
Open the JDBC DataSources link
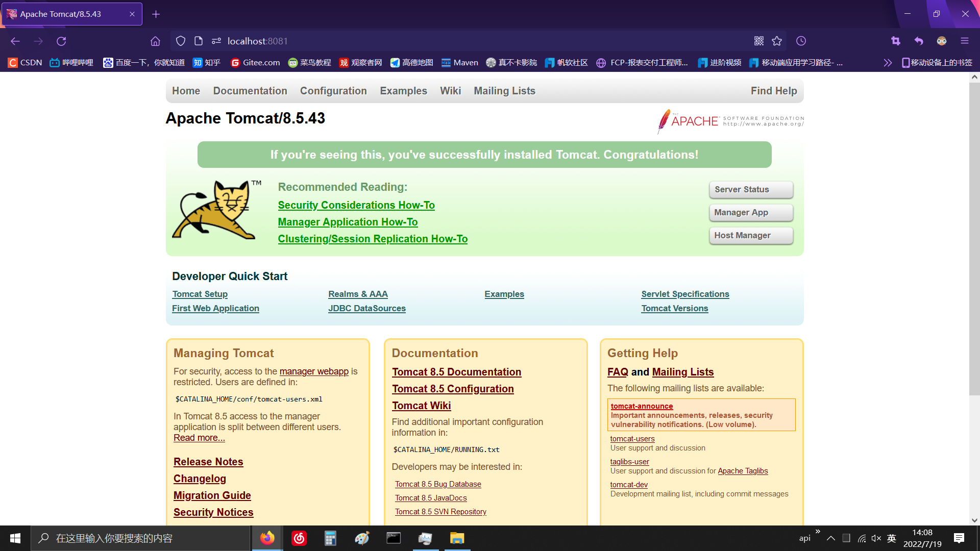[367, 308]
